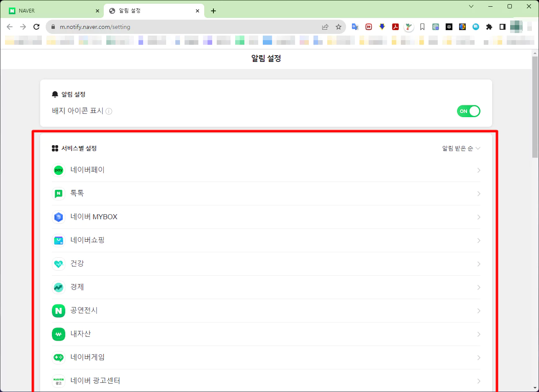Open 네이버 MYBOX notification settings
The width and height of the screenshot is (539, 392).
point(266,217)
